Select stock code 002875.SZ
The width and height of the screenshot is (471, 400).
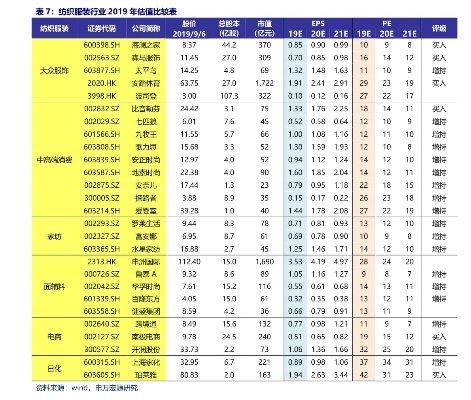pos(102,185)
